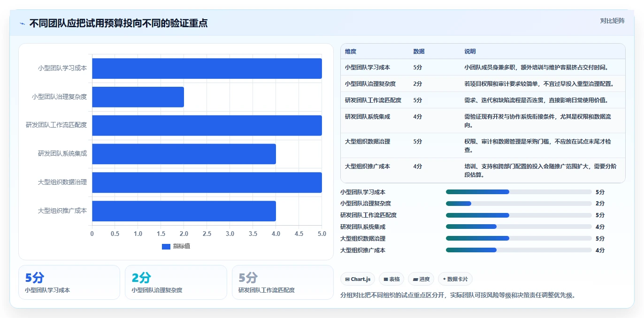644x318 pixels.
Task: Click the description starting 权限、审计和数据管理
Action: pyautogui.click(x=538, y=146)
